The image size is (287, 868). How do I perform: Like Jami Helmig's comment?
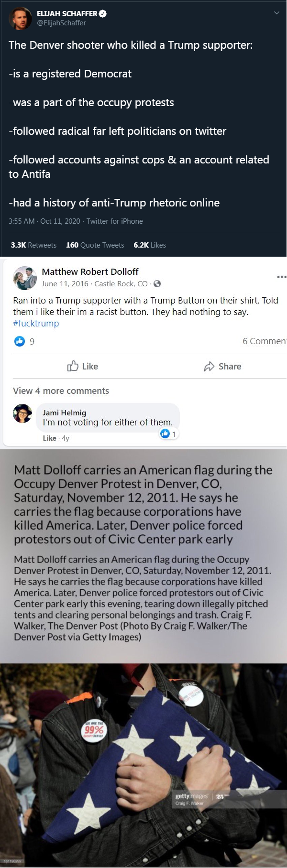pyautogui.click(x=49, y=438)
